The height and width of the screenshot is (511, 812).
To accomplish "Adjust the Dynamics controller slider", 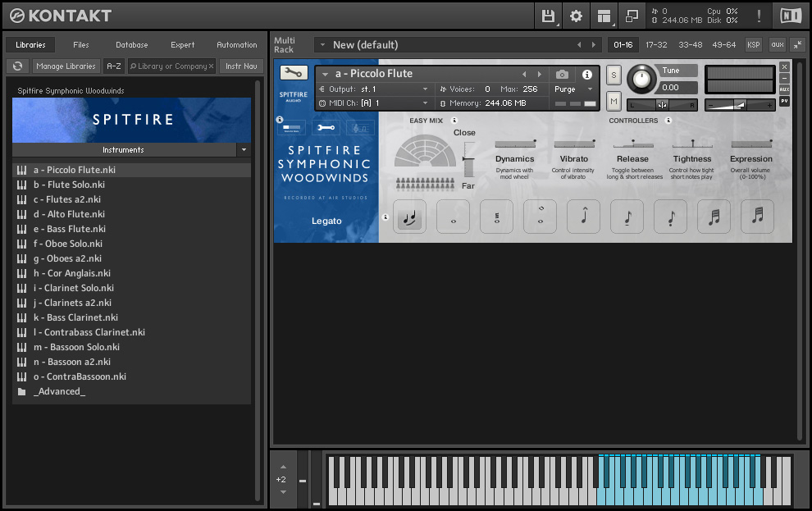I will tap(515, 144).
